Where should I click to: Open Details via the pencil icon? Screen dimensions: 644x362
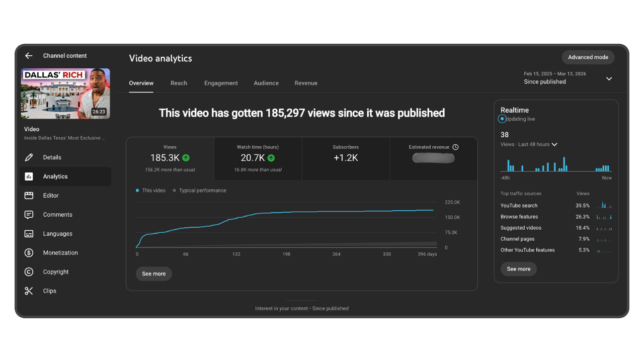point(29,157)
